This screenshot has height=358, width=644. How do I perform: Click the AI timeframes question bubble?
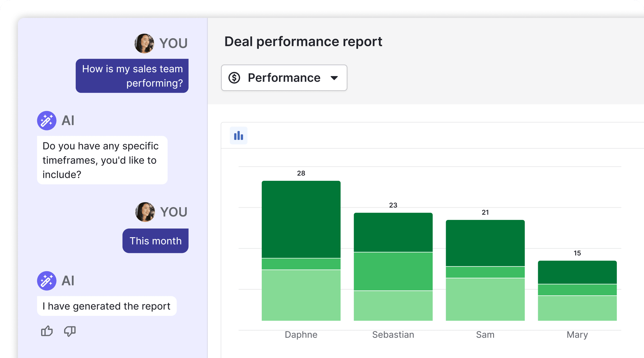click(102, 160)
